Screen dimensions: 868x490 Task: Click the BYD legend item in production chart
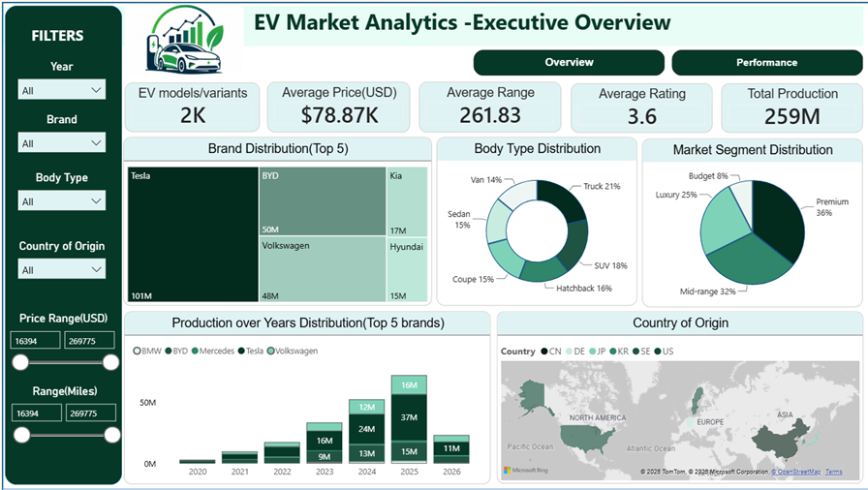point(176,351)
